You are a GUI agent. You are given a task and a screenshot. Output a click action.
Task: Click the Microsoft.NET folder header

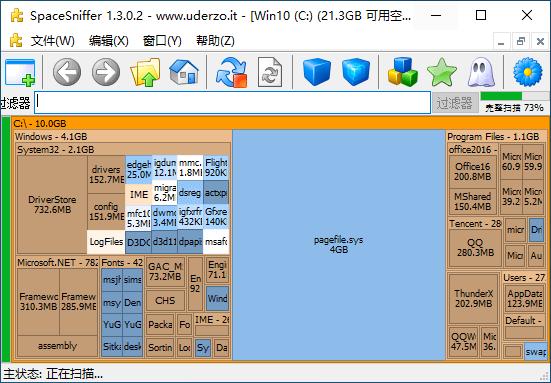click(57, 262)
